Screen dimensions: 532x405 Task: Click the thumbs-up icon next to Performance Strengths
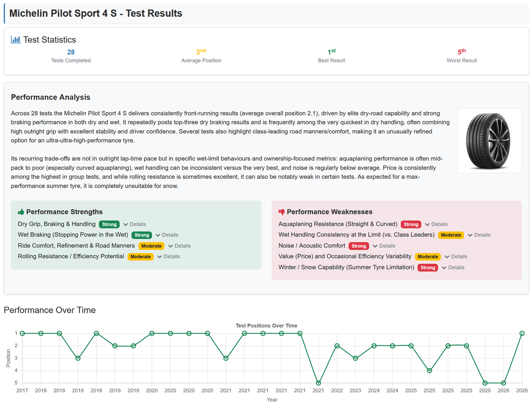(21, 212)
